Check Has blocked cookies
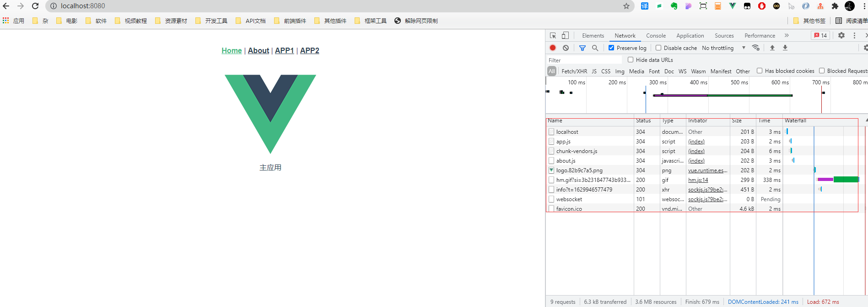This screenshot has width=868, height=307. [760, 71]
